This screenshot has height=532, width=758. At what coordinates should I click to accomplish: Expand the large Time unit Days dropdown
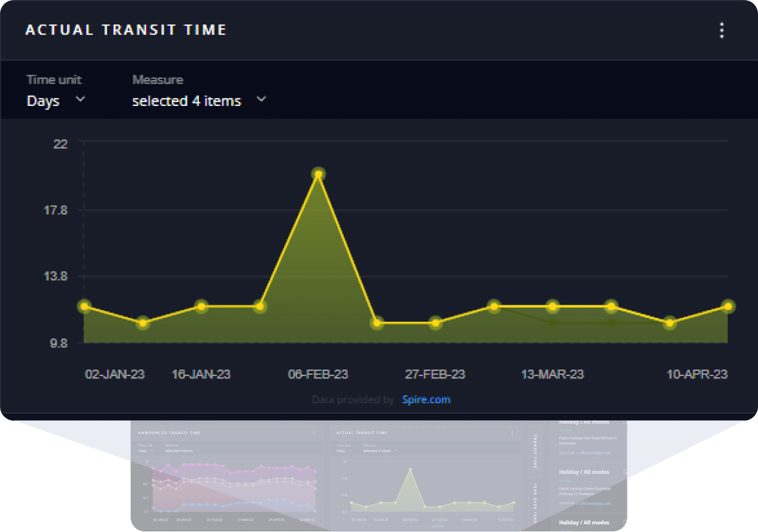56,101
